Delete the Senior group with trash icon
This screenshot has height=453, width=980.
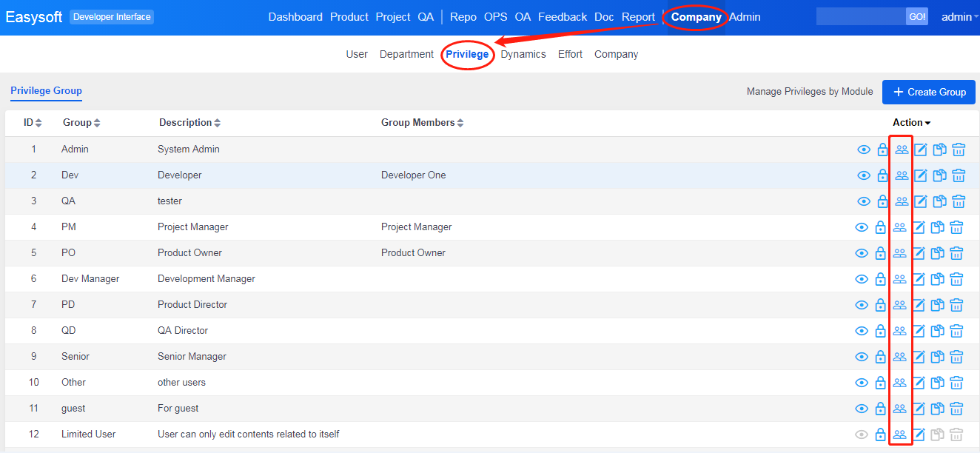click(956, 357)
